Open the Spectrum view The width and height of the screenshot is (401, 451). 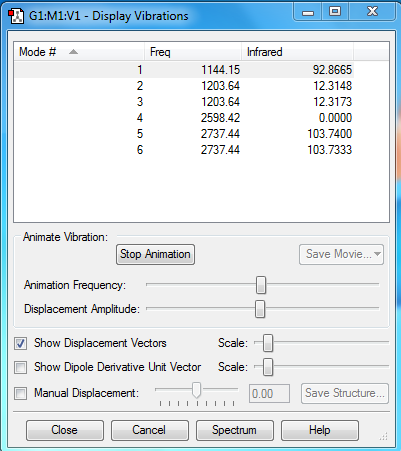pyautogui.click(x=235, y=430)
